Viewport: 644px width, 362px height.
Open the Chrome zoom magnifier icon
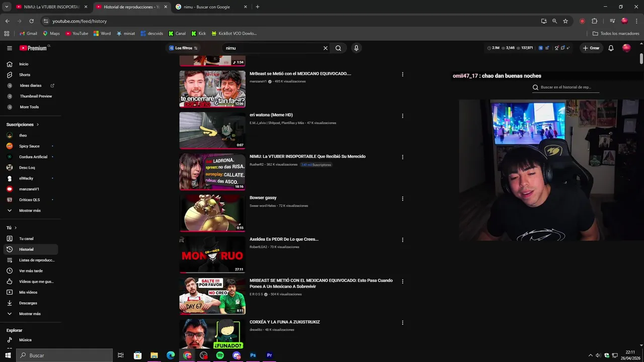coord(554,21)
